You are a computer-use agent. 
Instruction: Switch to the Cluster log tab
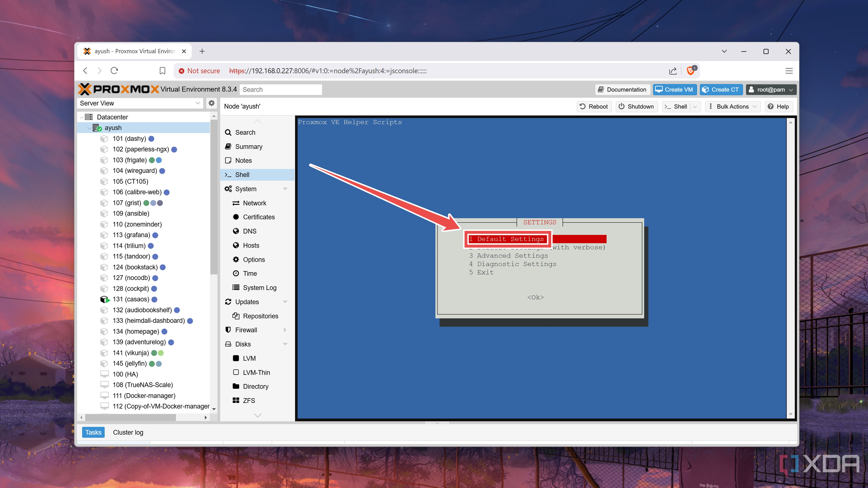click(x=128, y=432)
